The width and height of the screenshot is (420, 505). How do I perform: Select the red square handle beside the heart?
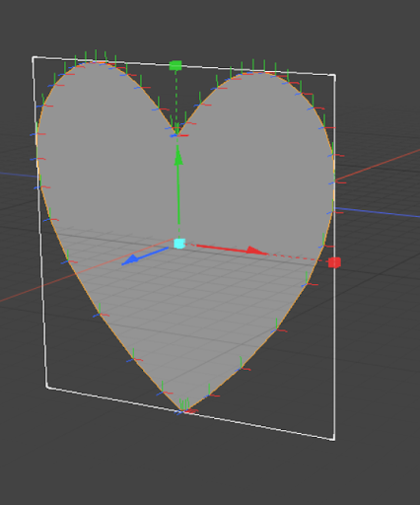click(x=334, y=262)
